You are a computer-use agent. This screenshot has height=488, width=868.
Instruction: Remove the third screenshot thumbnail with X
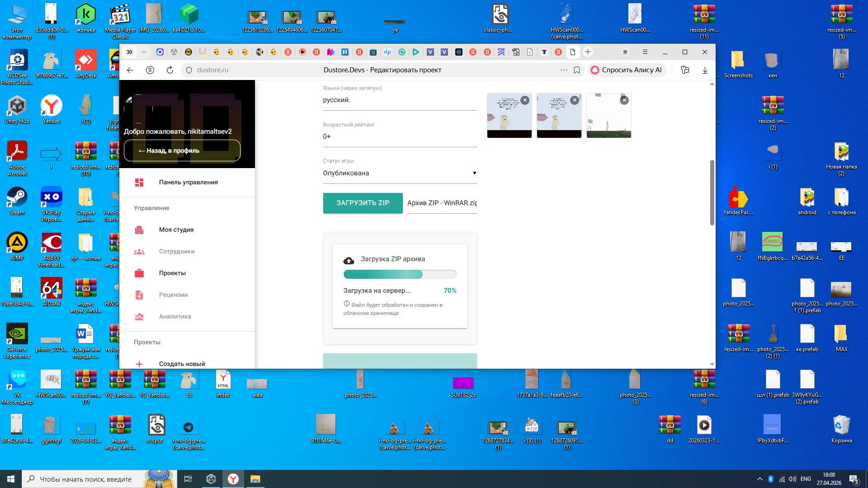624,100
